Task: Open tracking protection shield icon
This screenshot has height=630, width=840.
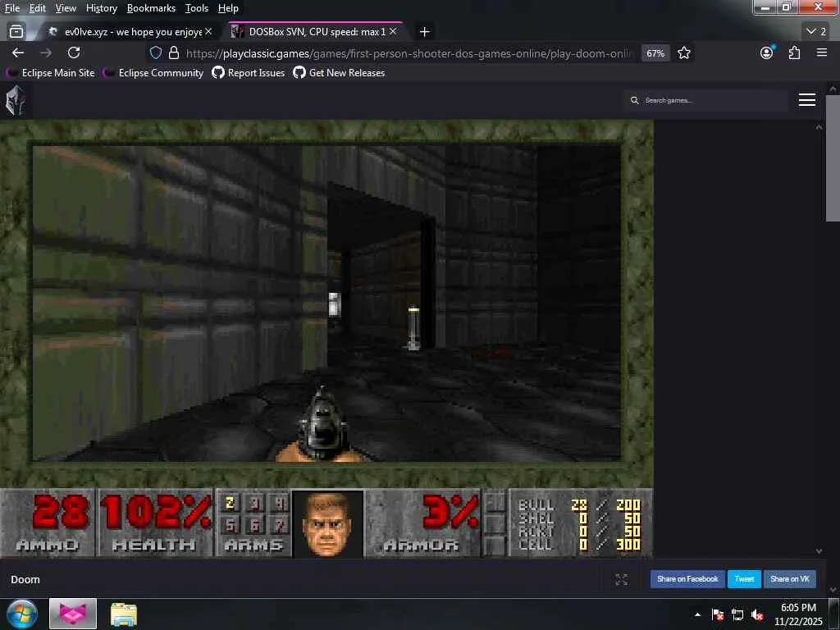Action: [155, 52]
